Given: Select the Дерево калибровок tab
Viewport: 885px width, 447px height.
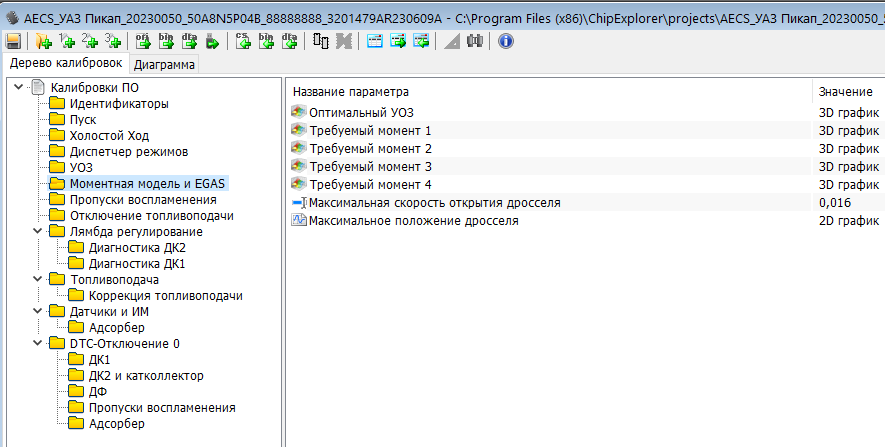Looking at the screenshot, I should [x=65, y=64].
